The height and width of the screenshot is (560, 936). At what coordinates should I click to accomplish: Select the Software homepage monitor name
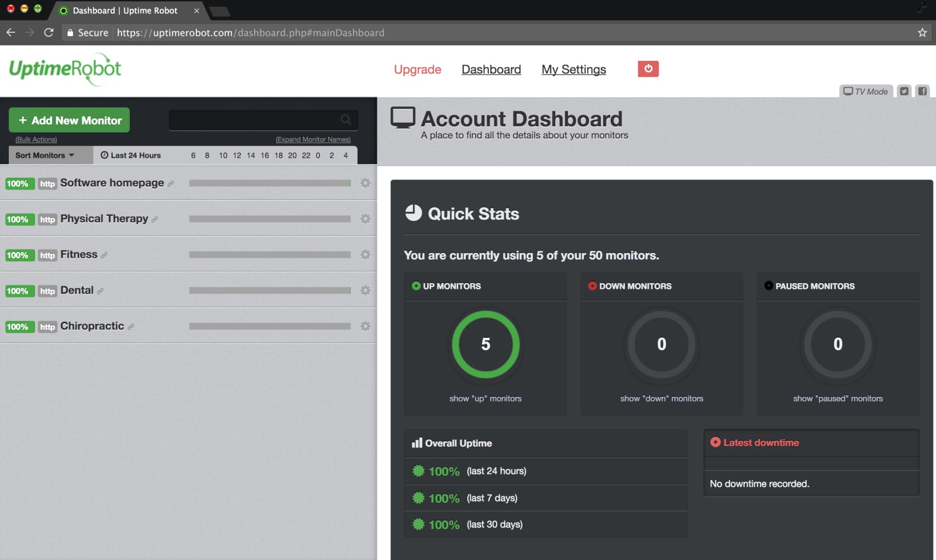[112, 183]
